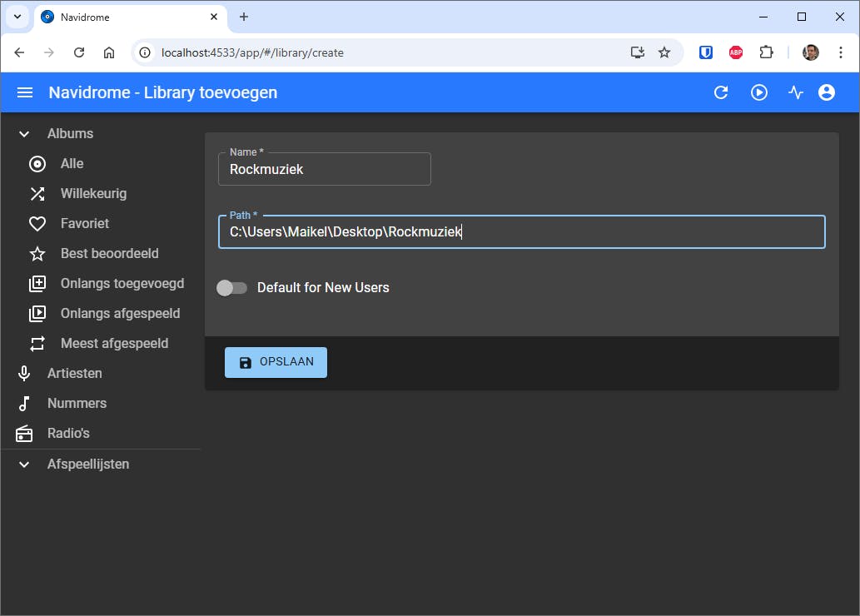The image size is (860, 616).
Task: Open the Adblock Plus extension icon
Action: pos(736,52)
